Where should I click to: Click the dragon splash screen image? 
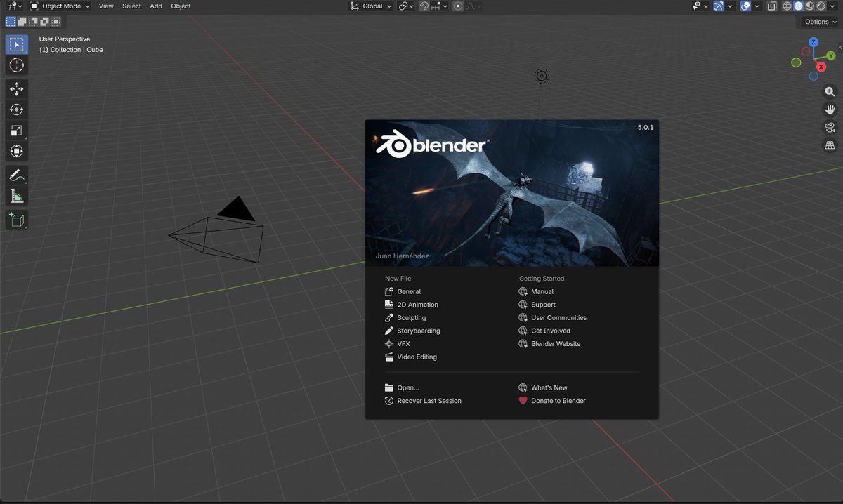512,193
